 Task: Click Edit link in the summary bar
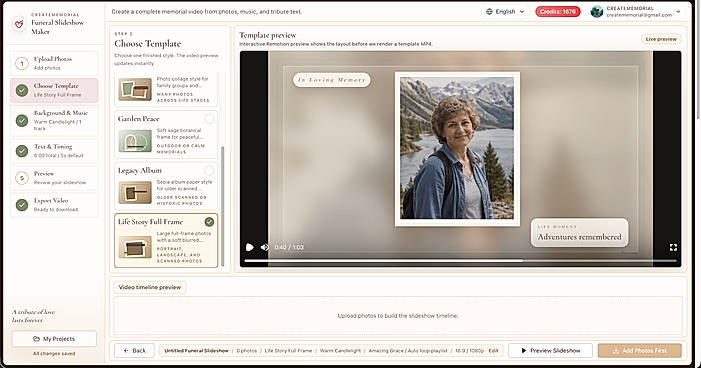click(493, 351)
